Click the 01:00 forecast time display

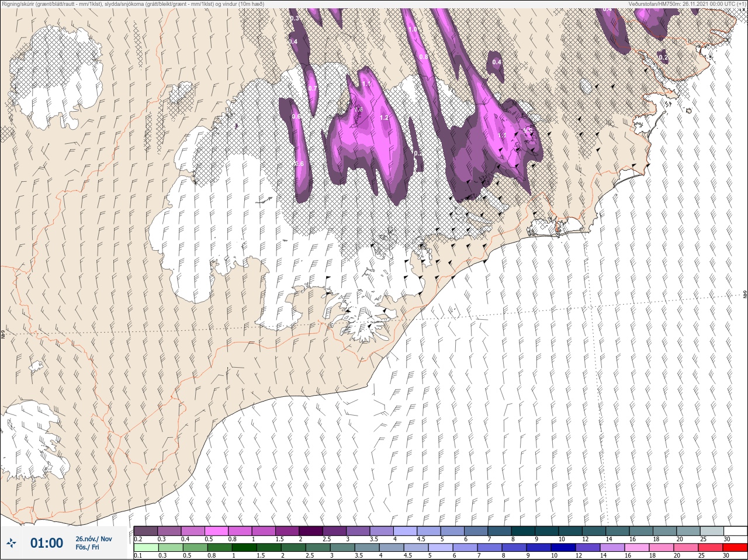coord(47,543)
